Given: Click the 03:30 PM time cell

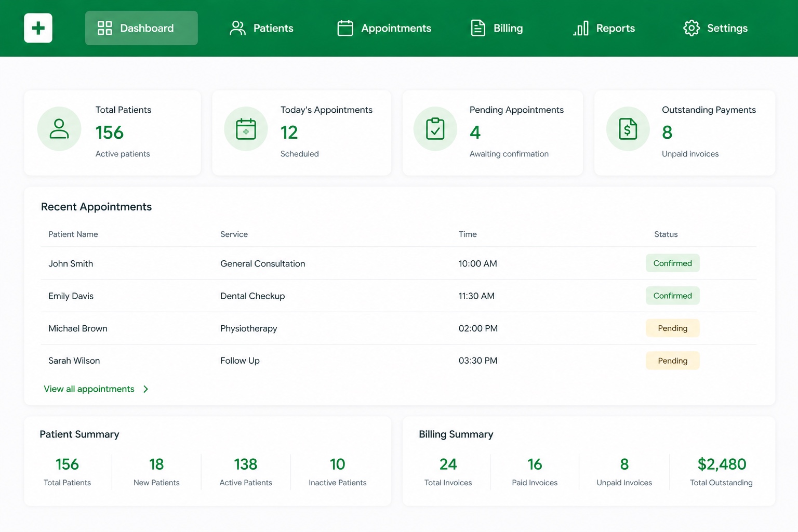Looking at the screenshot, I should [x=478, y=361].
